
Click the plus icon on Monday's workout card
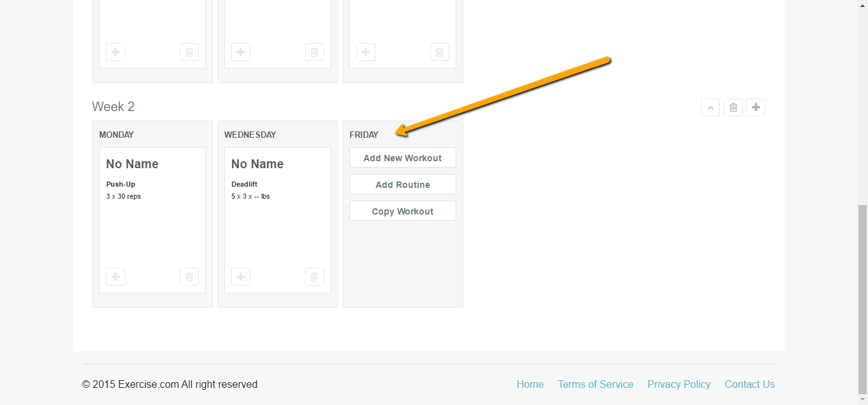(116, 277)
